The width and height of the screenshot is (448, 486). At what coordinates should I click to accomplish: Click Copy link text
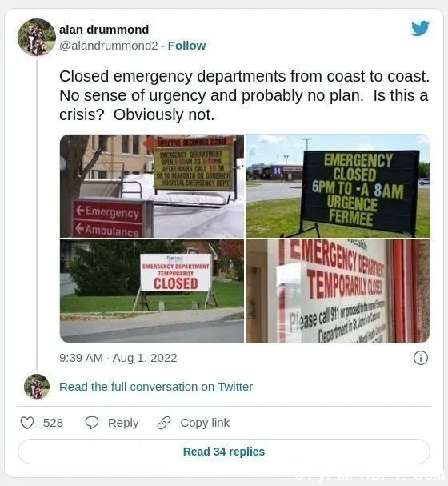click(205, 423)
